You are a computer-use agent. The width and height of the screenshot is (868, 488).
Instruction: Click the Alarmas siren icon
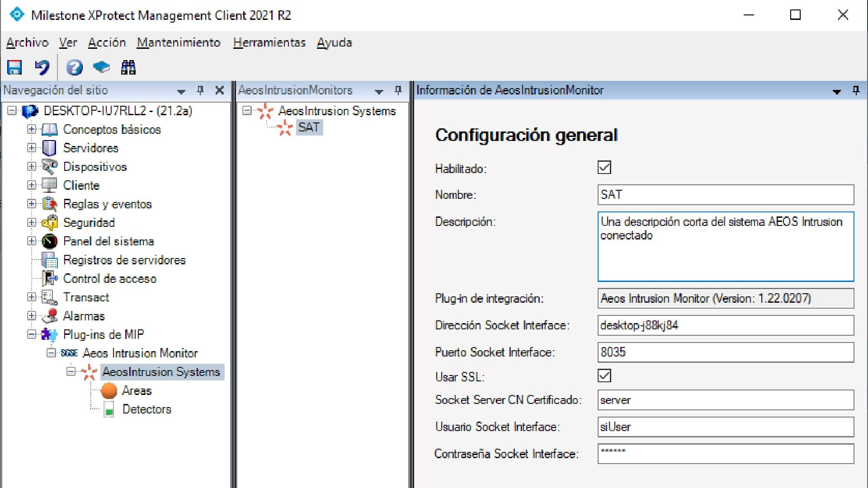pyautogui.click(x=50, y=316)
